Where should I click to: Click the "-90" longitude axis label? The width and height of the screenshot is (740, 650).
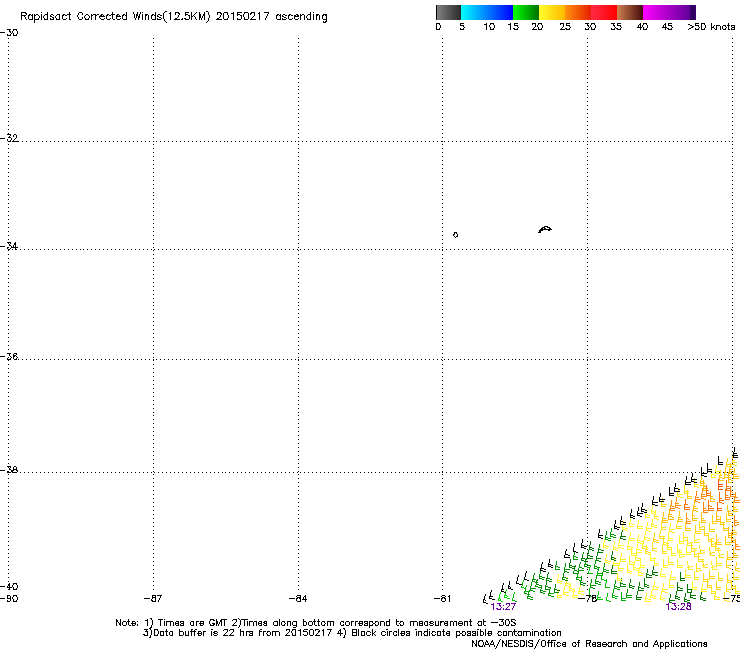pos(9,599)
